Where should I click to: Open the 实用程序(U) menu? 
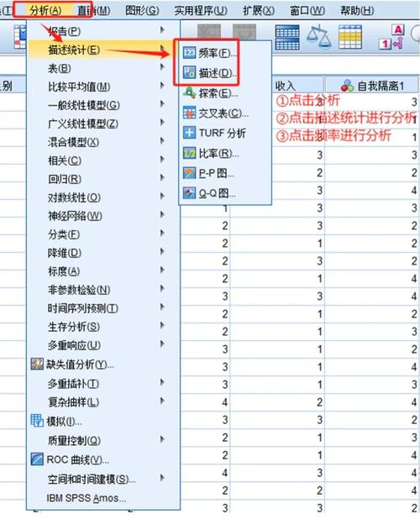click(201, 11)
